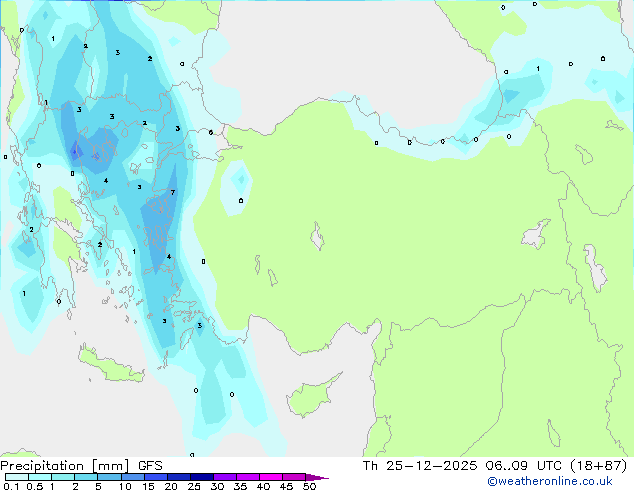Click the precipitation value '7' on the map
This screenshot has width=634, height=490.
pyautogui.click(x=173, y=192)
